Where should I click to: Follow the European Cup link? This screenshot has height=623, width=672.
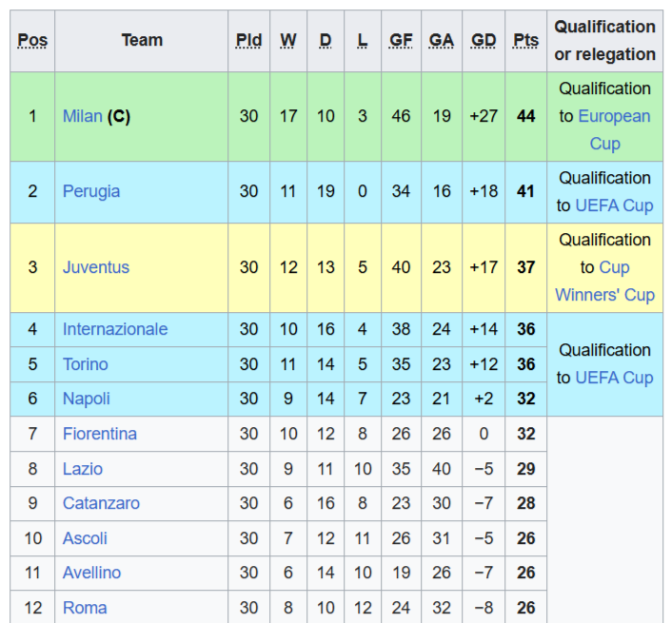(614, 129)
